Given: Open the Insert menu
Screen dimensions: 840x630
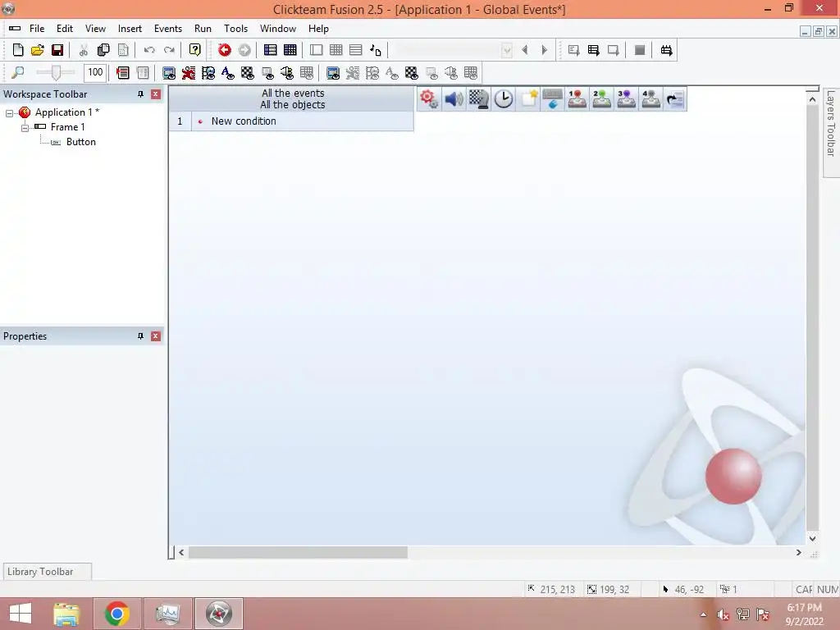Looking at the screenshot, I should pos(130,29).
